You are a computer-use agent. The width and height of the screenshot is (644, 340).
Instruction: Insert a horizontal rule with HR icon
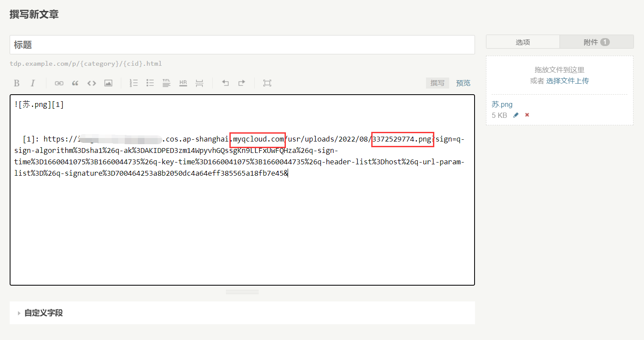tap(183, 83)
